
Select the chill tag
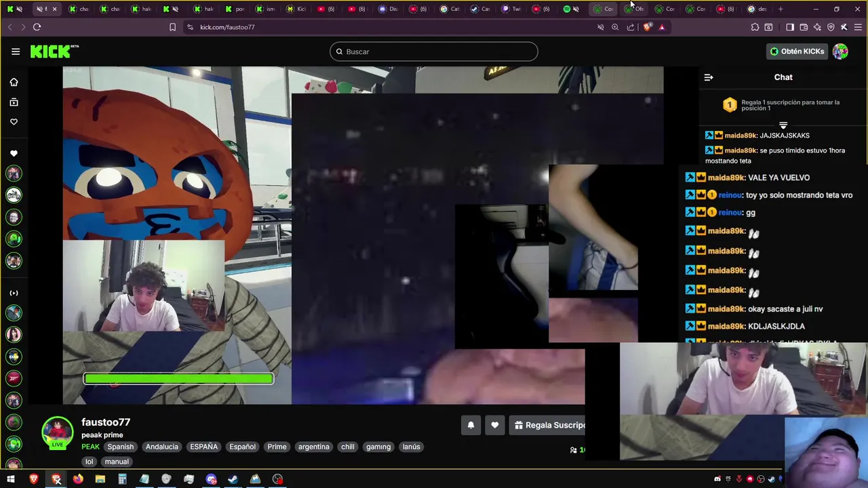pos(348,447)
